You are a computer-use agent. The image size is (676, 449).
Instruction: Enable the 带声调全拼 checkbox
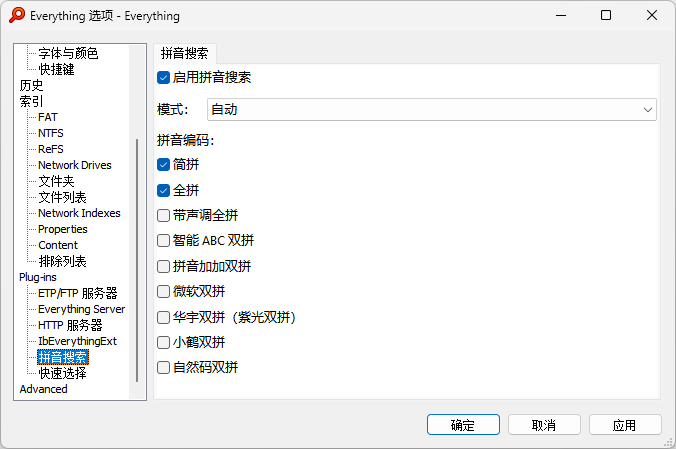pos(164,215)
